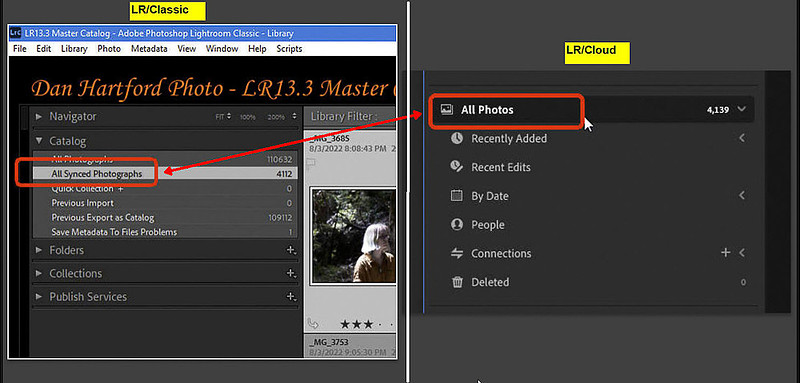Open the Navigator zoom options arrows after 200%
The height and width of the screenshot is (383, 800).
click(x=294, y=117)
